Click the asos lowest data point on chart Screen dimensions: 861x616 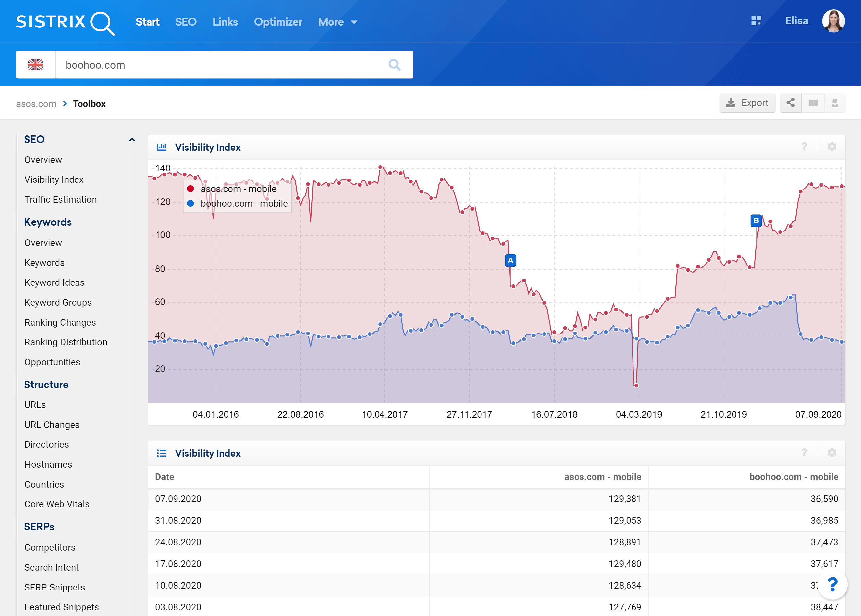point(636,386)
